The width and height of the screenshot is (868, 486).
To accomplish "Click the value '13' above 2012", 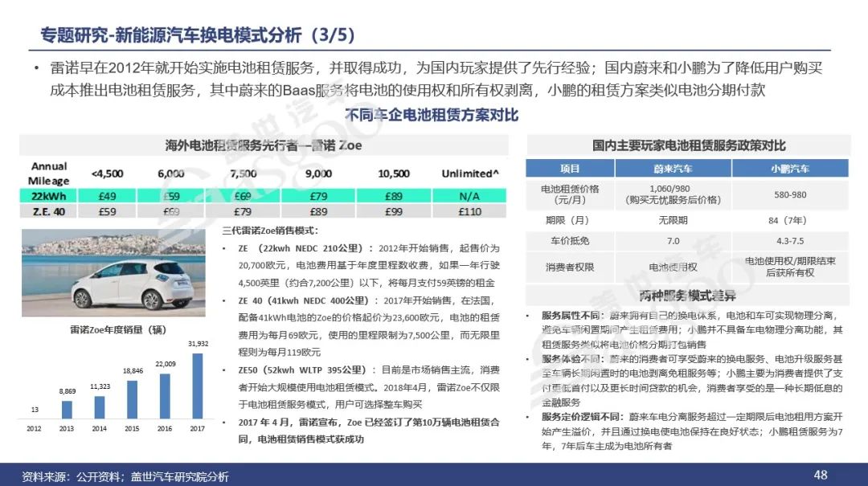I will (35, 410).
